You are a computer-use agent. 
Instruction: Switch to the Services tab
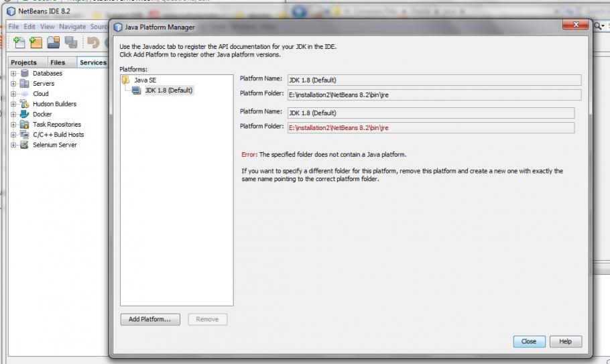pos(93,62)
